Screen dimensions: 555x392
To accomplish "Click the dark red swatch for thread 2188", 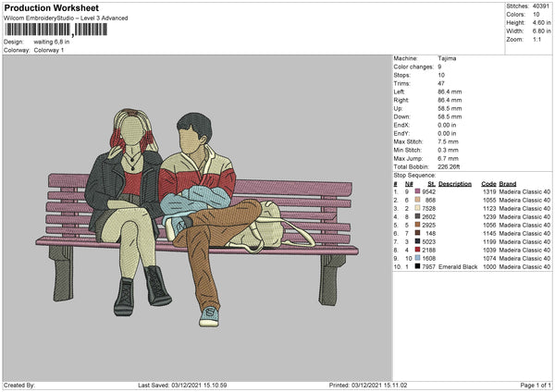I will [x=417, y=250].
